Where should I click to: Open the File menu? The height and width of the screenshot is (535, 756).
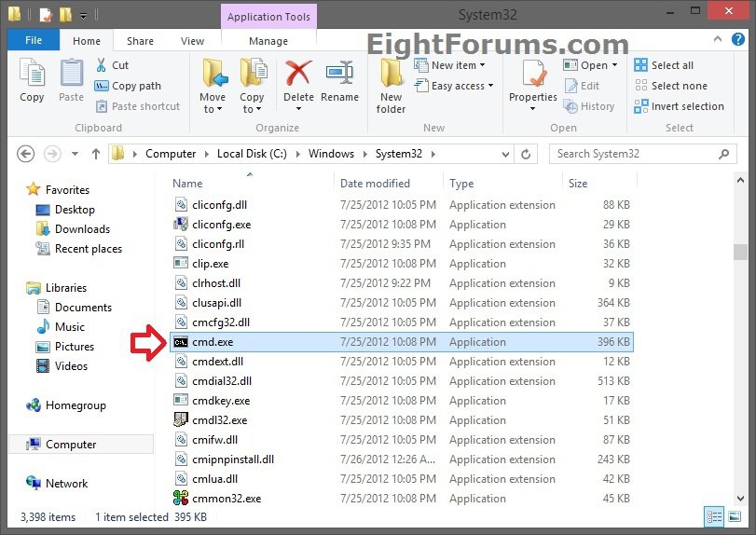pyautogui.click(x=34, y=41)
